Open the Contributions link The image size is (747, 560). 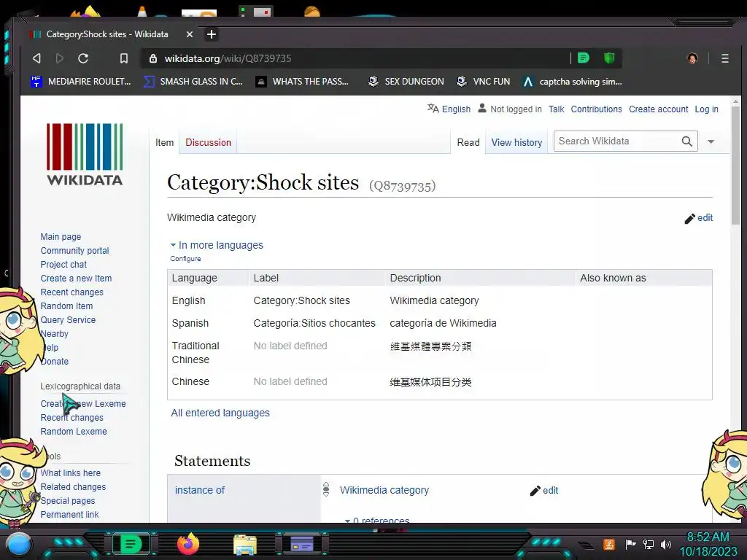597,109
